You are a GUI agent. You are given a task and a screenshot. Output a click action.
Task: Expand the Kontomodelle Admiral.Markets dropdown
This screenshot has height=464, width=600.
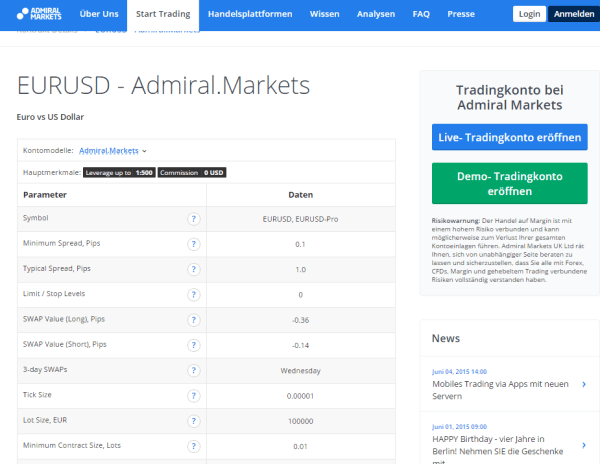[x=113, y=151]
